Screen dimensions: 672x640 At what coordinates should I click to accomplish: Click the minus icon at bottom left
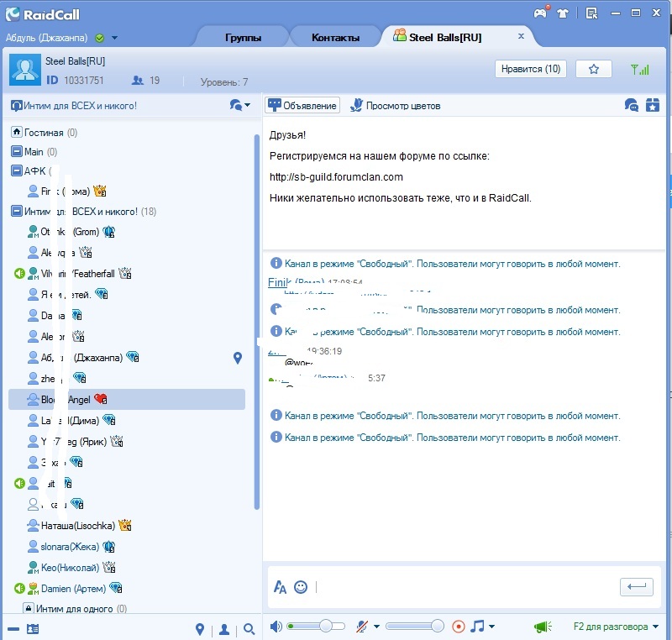[13, 629]
